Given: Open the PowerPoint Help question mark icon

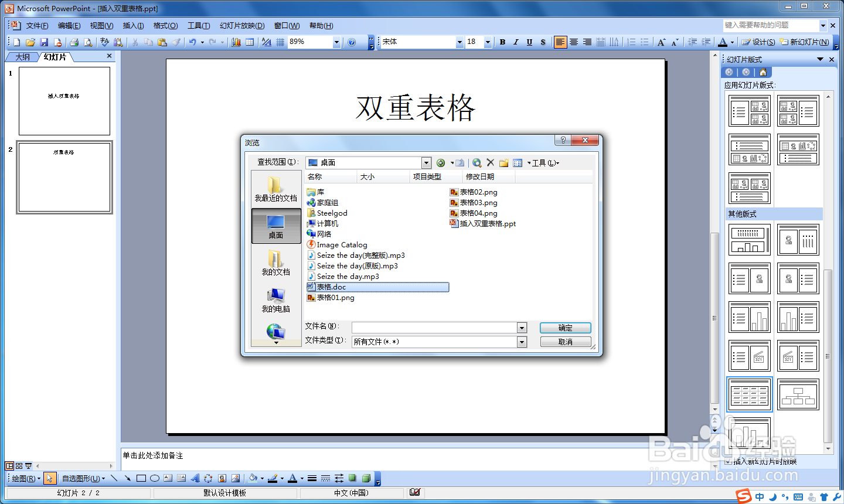Looking at the screenshot, I should coord(352,42).
